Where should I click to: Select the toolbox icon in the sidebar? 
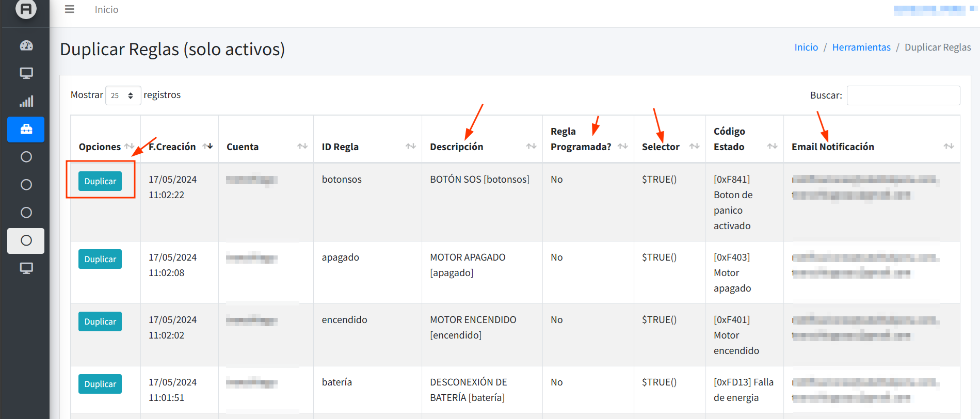26,129
